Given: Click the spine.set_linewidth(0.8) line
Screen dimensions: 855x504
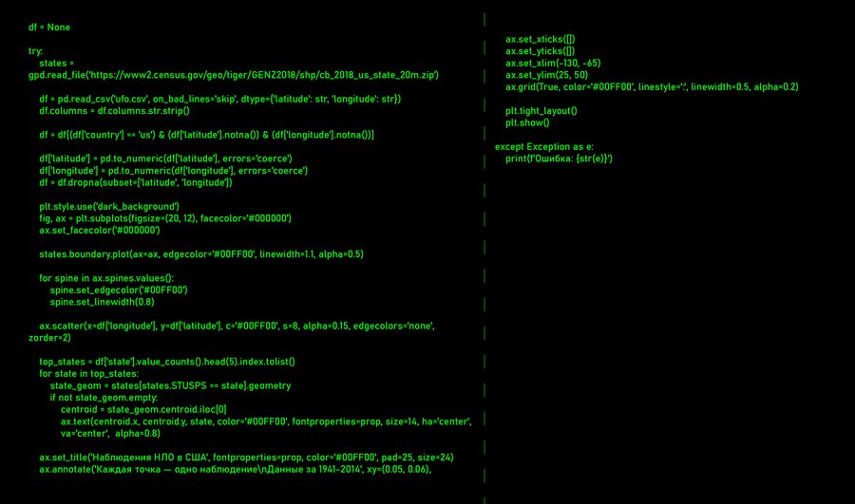Looking at the screenshot, I should tap(102, 302).
